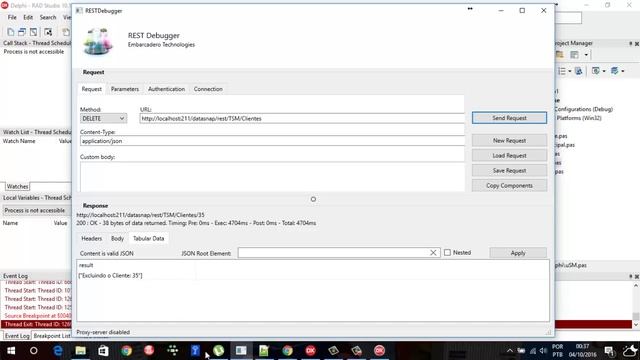Viewport: 640px width, 360px height.
Task: Show the response Headers tab
Action: [x=91, y=238]
